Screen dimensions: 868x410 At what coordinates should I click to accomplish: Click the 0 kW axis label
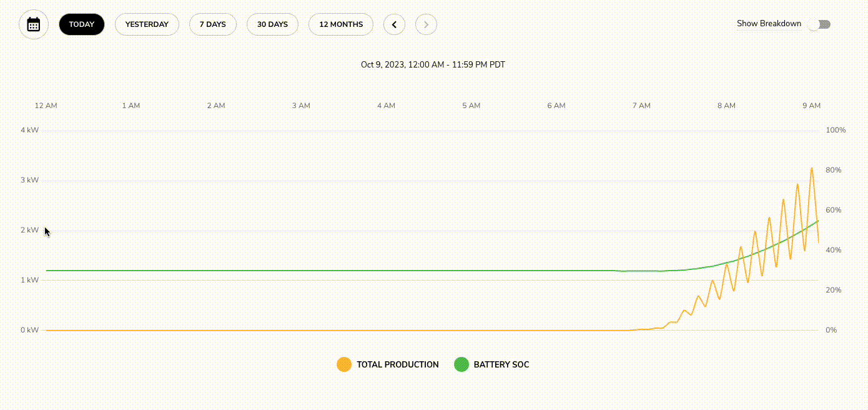coord(29,330)
